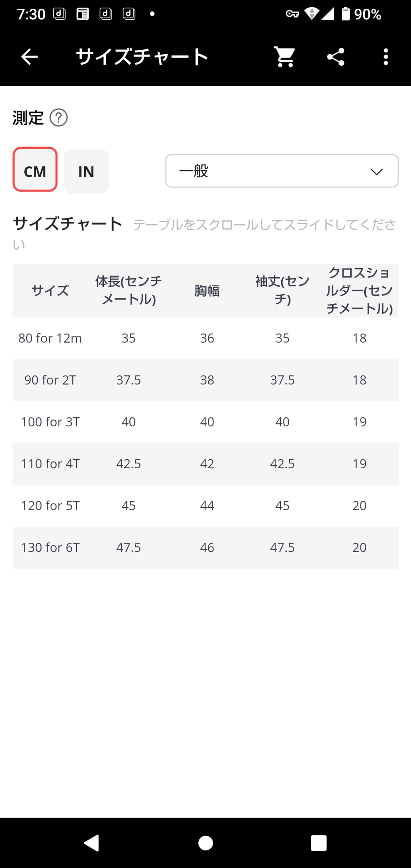Tap the 袖丈(センチ) column header
The width and height of the screenshot is (411, 868).
pos(282,290)
